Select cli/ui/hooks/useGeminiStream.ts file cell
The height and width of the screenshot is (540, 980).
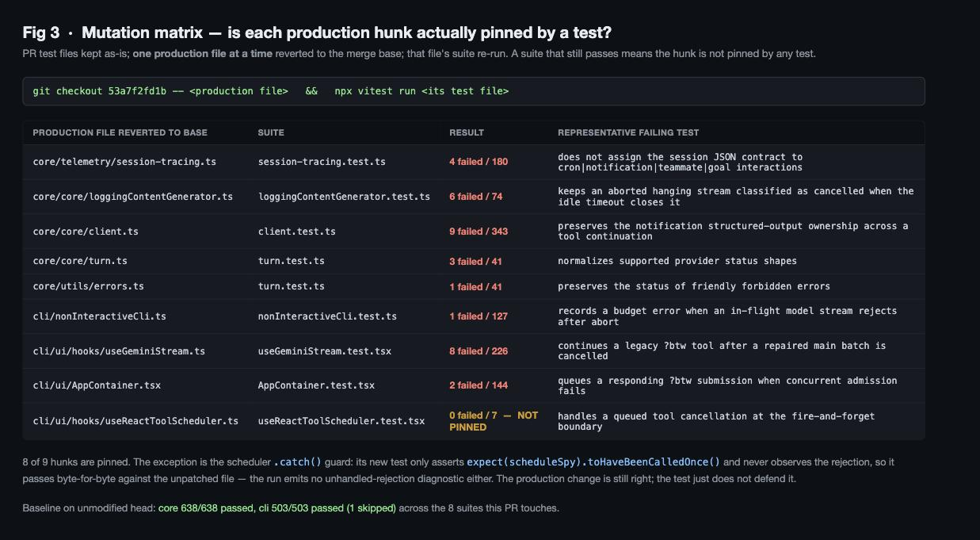(x=119, y=351)
